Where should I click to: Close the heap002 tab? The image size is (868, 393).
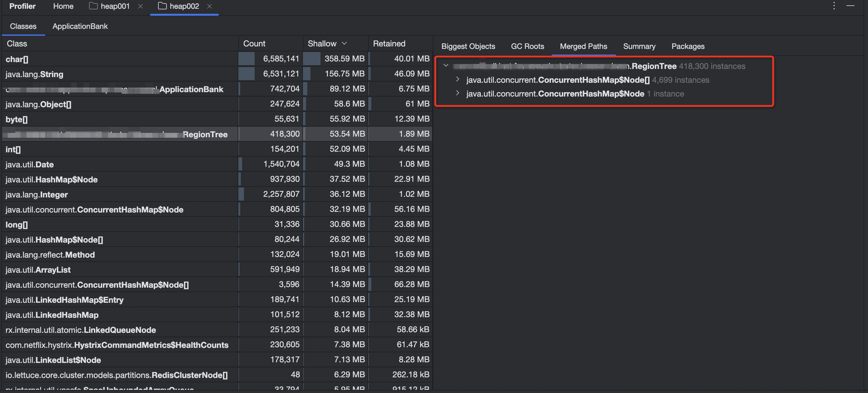point(209,6)
